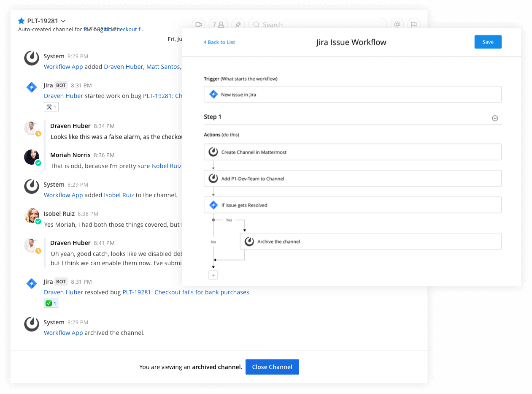Click System avatar on archived the channel message
Viewport: 532px width, 394px height.
coord(32,324)
